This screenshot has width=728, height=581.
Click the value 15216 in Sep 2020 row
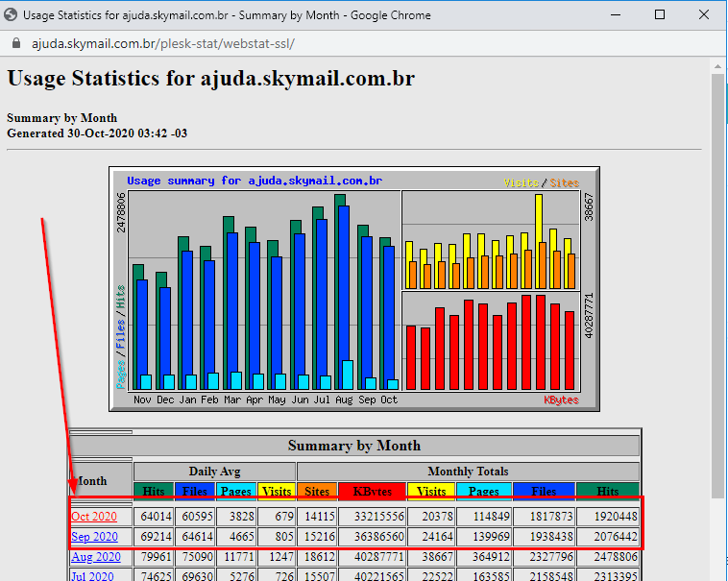pos(320,537)
